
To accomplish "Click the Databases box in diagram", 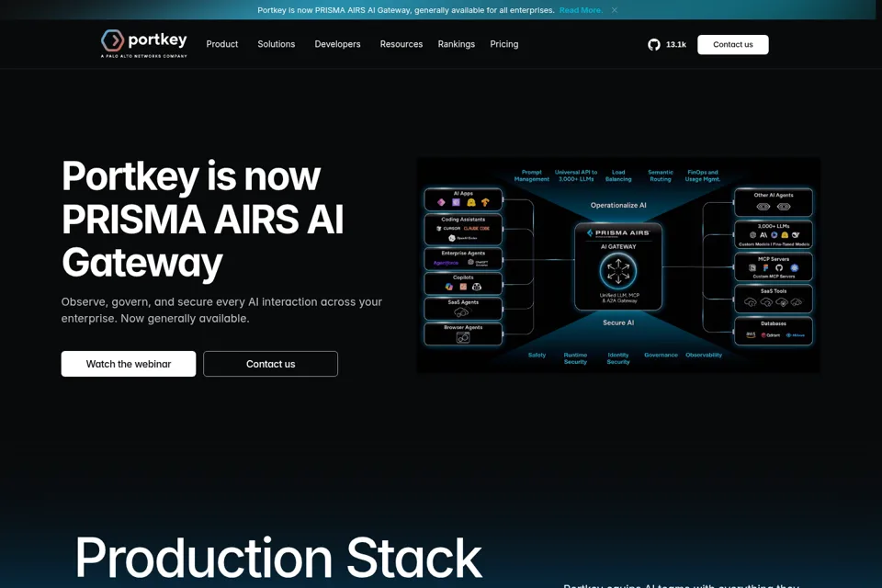I will pyautogui.click(x=774, y=331).
